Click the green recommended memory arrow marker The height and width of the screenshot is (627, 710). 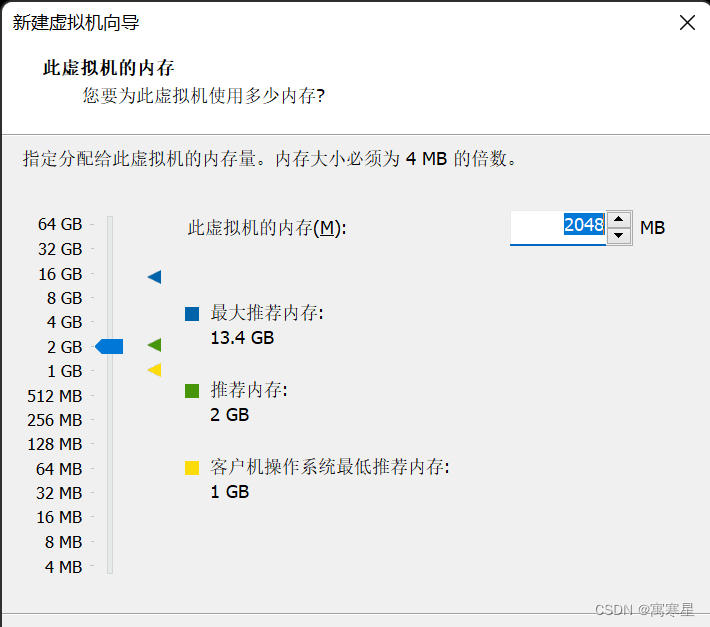[155, 345]
